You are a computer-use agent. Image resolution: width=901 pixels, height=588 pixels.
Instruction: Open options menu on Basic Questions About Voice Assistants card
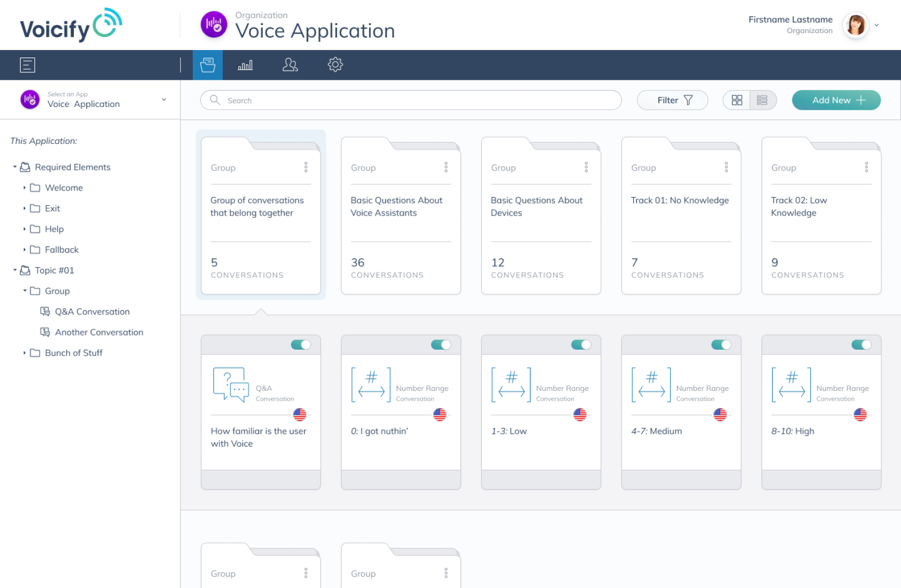pyautogui.click(x=446, y=167)
